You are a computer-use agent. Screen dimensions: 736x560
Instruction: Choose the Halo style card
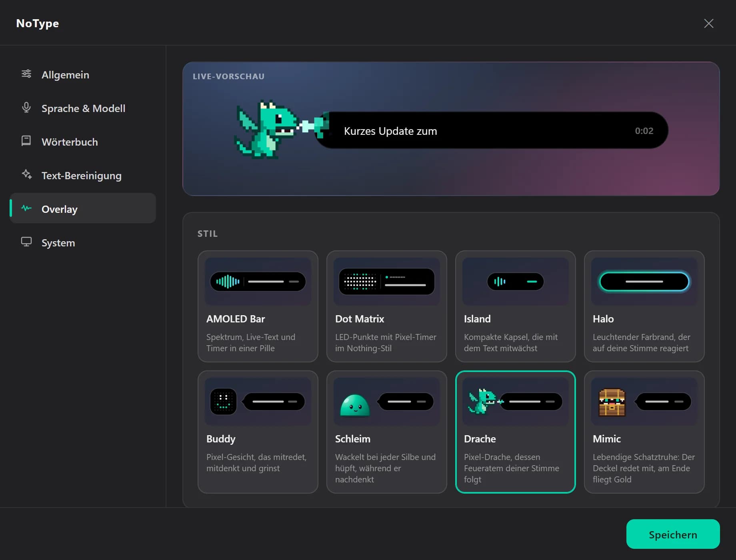[644, 306]
